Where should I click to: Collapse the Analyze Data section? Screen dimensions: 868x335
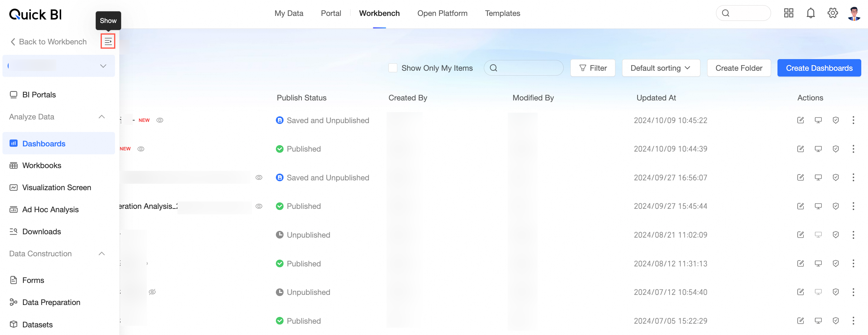102,117
